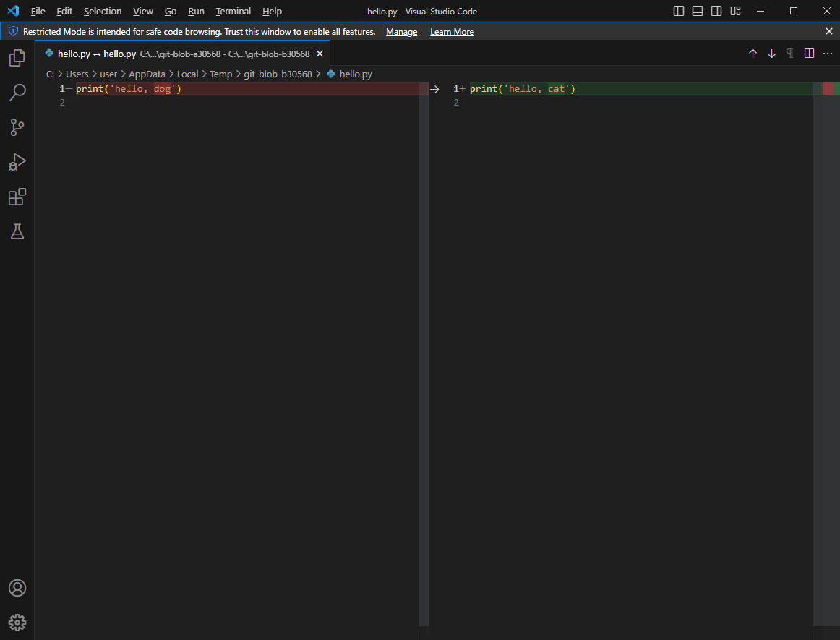This screenshot has width=840, height=640.
Task: Open the Selection menu
Action: [103, 12]
